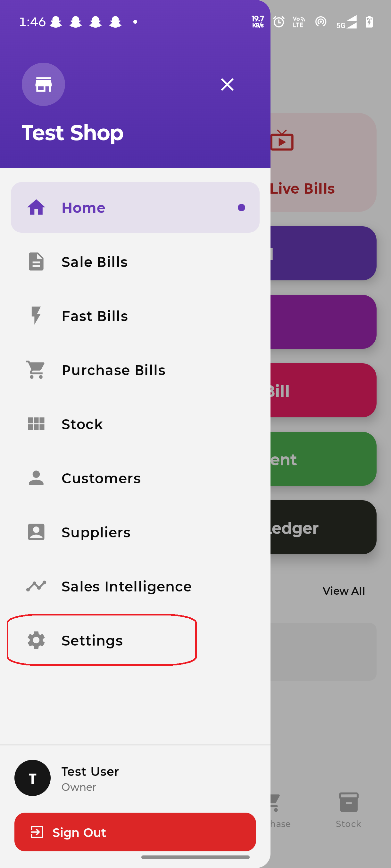Go to Purchase Bills
This screenshot has width=391, height=868.
pyautogui.click(x=113, y=370)
